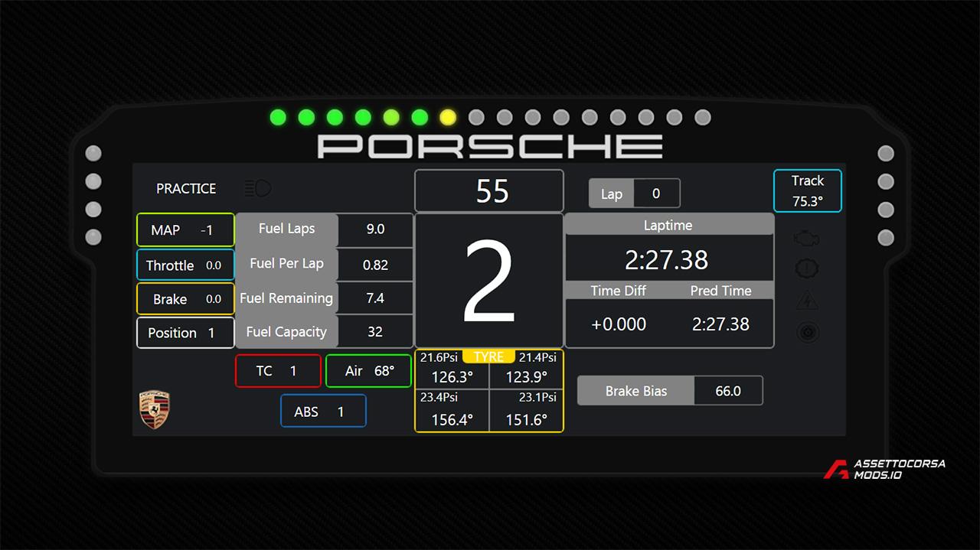Click the TC 1 red box
980x550 pixels.
tap(278, 371)
